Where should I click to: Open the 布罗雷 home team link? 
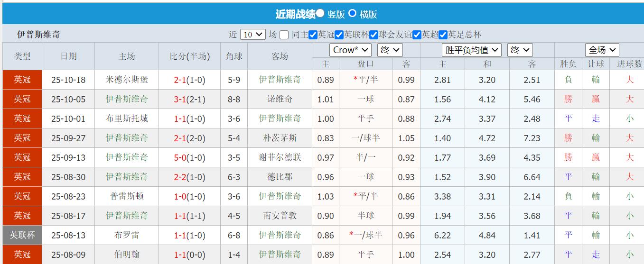127,235
